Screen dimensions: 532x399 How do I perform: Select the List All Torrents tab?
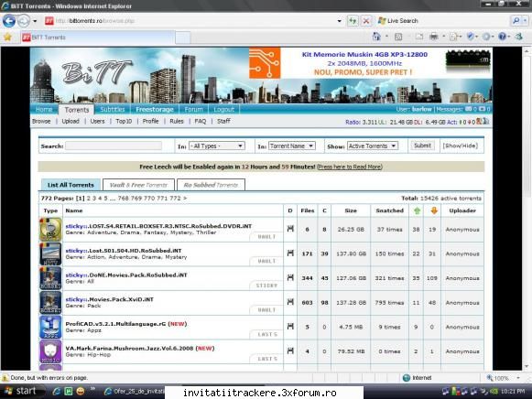pyautogui.click(x=71, y=185)
